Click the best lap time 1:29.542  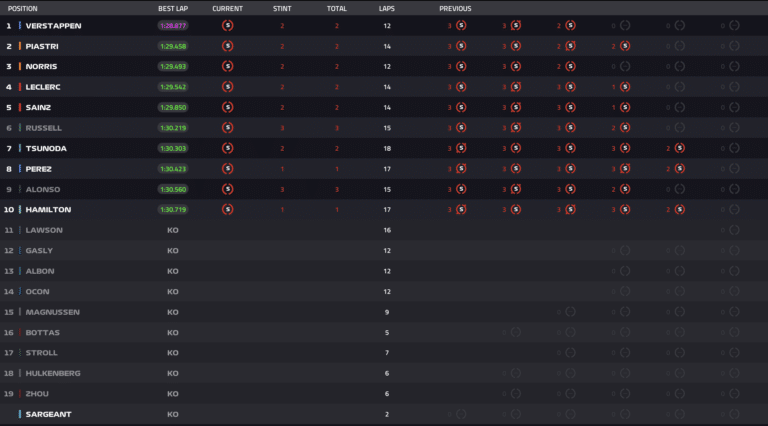pyautogui.click(x=173, y=87)
